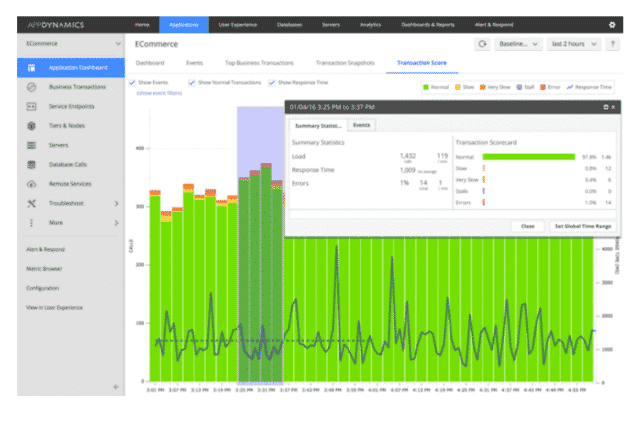Image resolution: width=638 pixels, height=422 pixels.
Task: Click the refresh icon next to Baseline
Action: point(482,44)
